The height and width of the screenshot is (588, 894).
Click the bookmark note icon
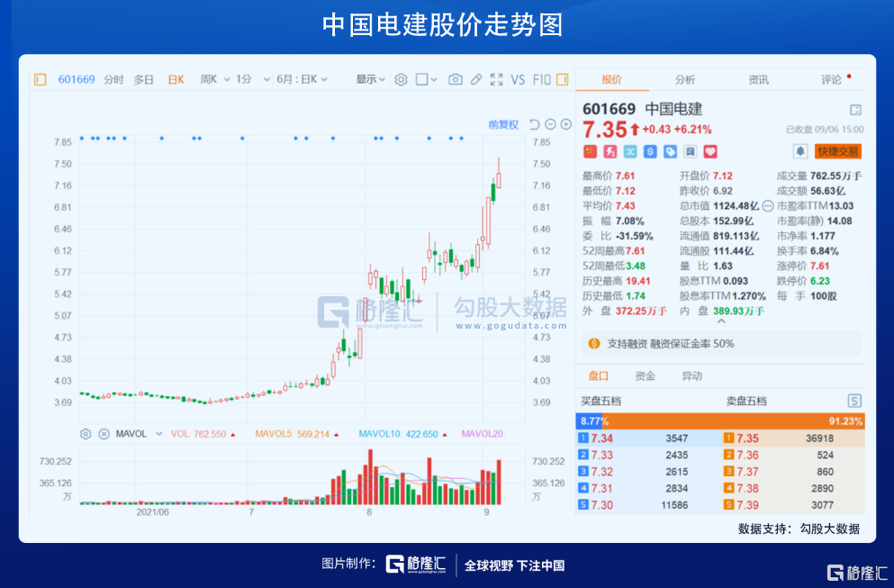[690, 151]
